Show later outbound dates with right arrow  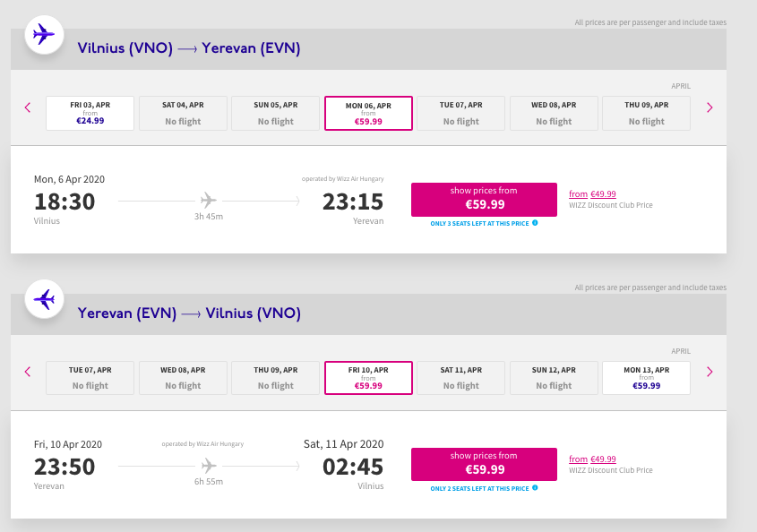(710, 107)
